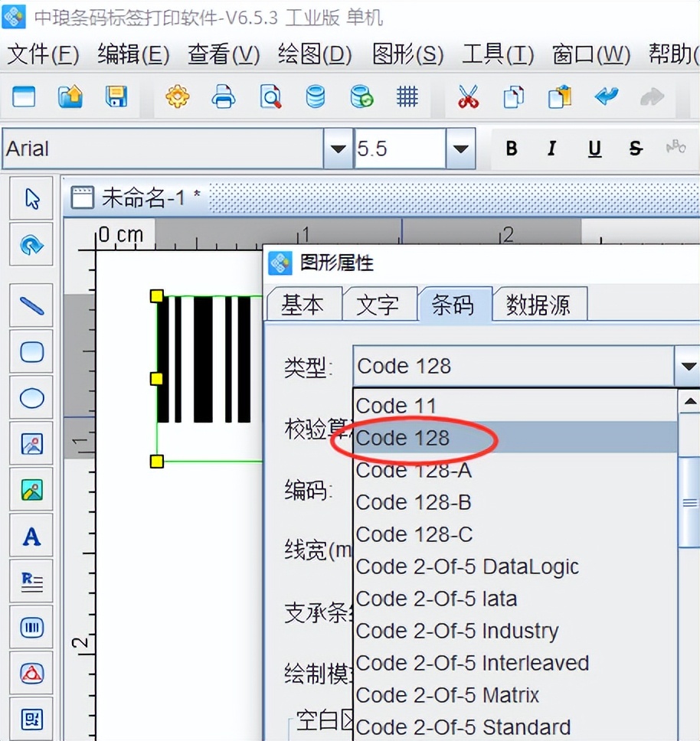Select the barcode tool in the left toolbar
Screen dimensions: 700x741
click(31, 627)
